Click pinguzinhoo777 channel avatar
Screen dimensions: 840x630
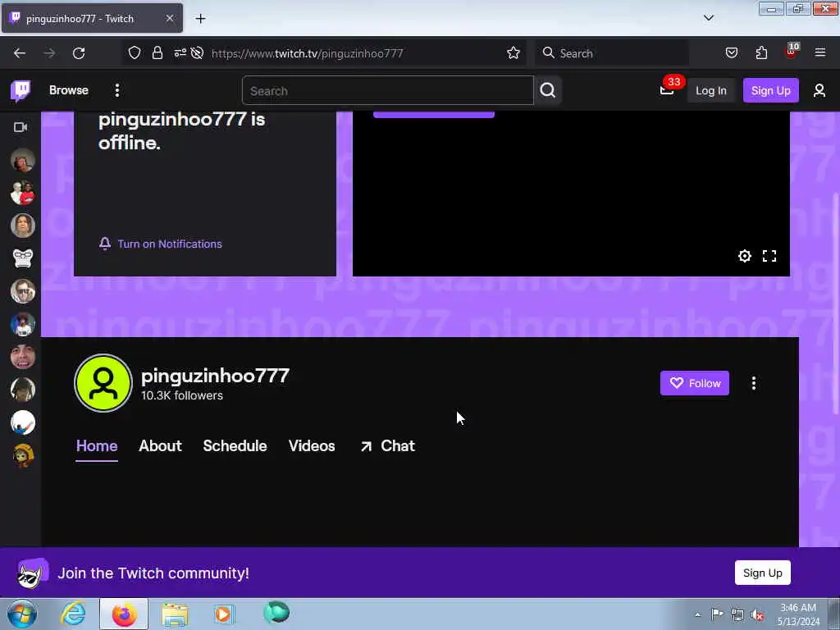click(x=103, y=383)
